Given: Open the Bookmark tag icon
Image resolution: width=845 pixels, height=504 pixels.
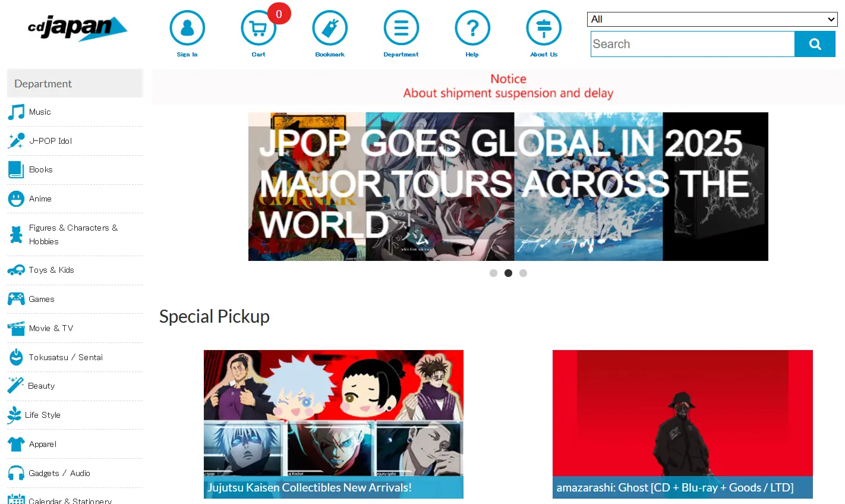Looking at the screenshot, I should pyautogui.click(x=330, y=28).
